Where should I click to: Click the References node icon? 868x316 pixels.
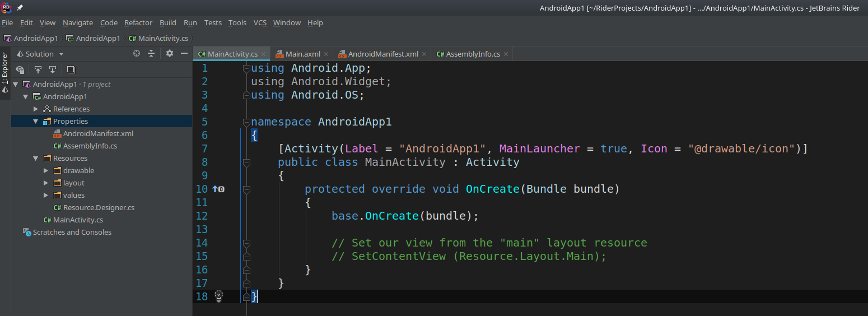point(48,109)
